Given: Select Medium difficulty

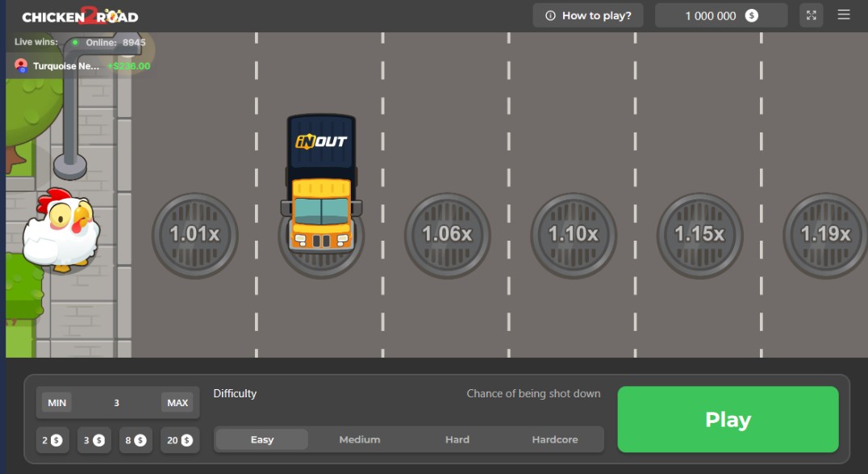Looking at the screenshot, I should (x=359, y=439).
